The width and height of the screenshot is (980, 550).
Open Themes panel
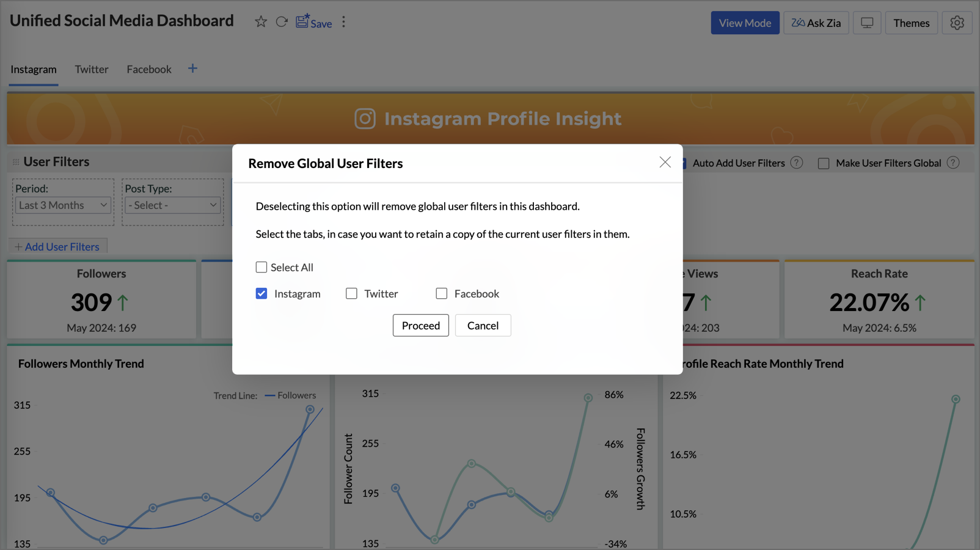point(911,23)
